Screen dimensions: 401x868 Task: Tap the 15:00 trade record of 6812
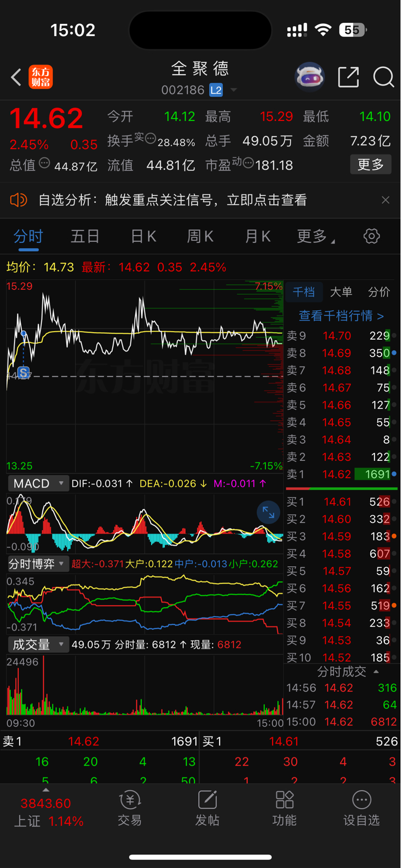[x=341, y=722]
